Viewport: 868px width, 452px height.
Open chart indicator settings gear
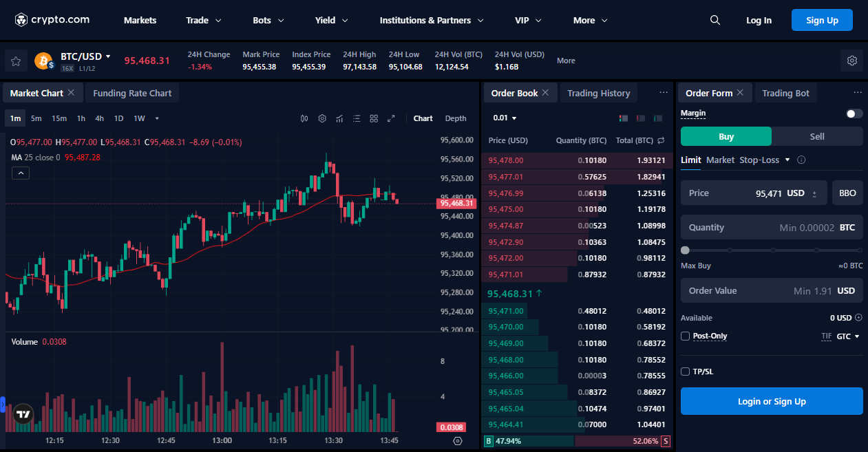[321, 118]
